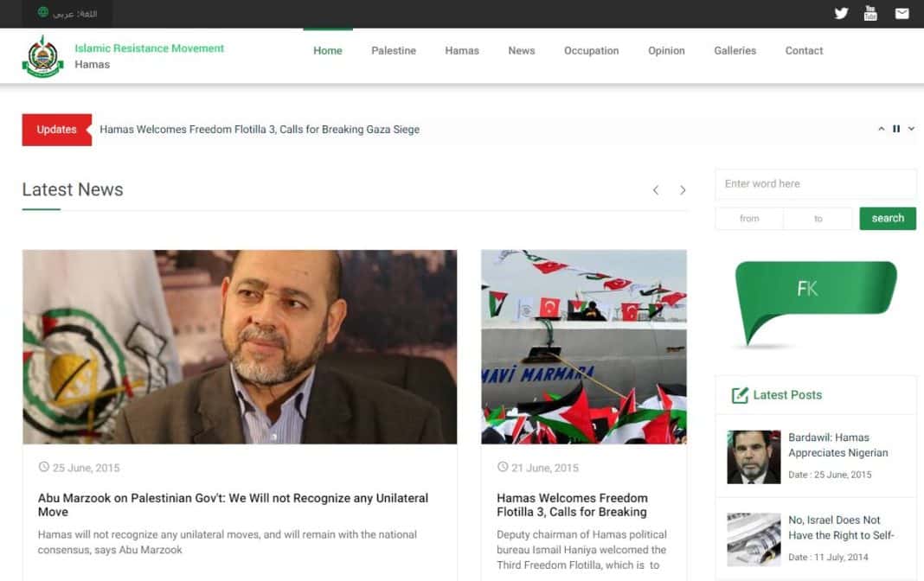Open the Opinion menu

[666, 51]
